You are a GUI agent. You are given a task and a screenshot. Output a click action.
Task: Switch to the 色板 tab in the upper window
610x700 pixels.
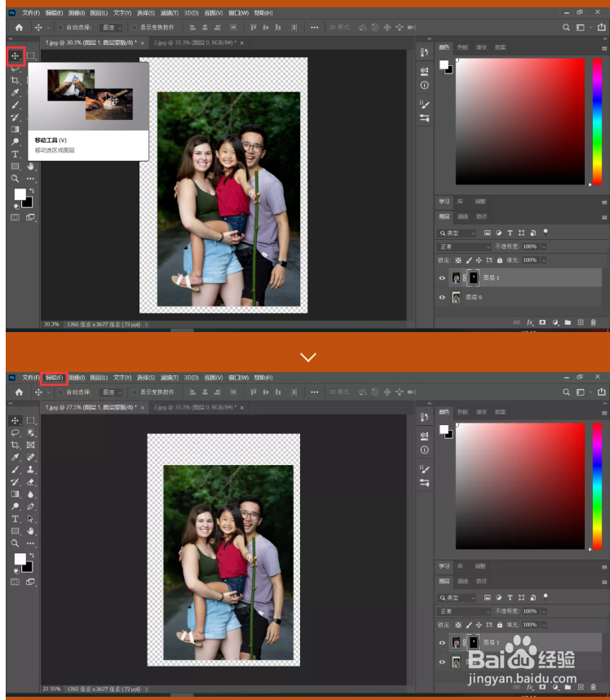click(462, 47)
